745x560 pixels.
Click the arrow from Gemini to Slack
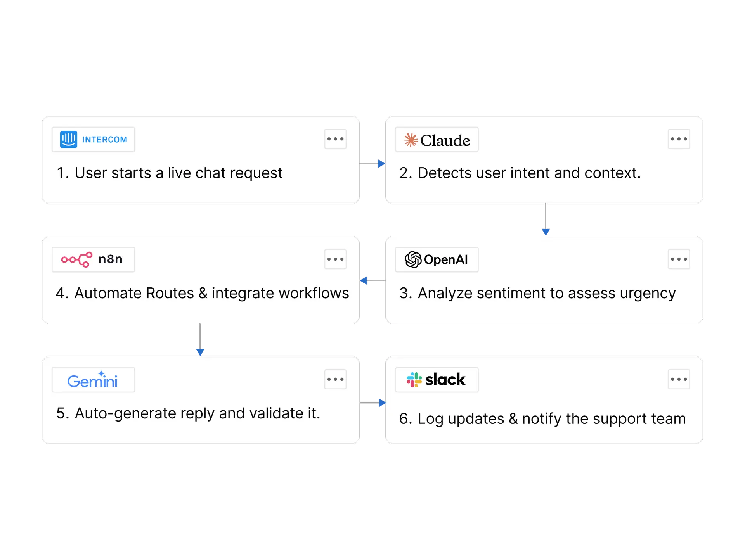click(372, 403)
